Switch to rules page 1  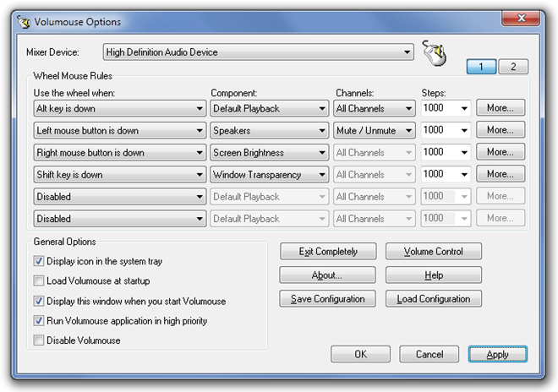point(481,67)
